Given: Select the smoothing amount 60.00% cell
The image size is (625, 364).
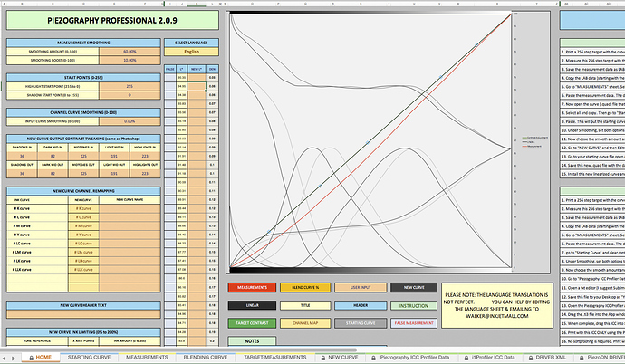Looking at the screenshot, I should 130,53.
